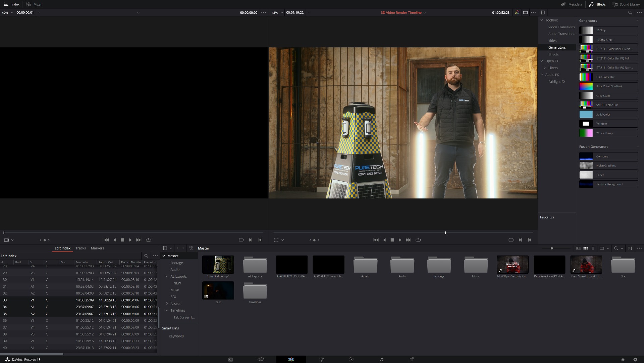
Task: Open the Media page from bottom bar
Action: coord(230,359)
